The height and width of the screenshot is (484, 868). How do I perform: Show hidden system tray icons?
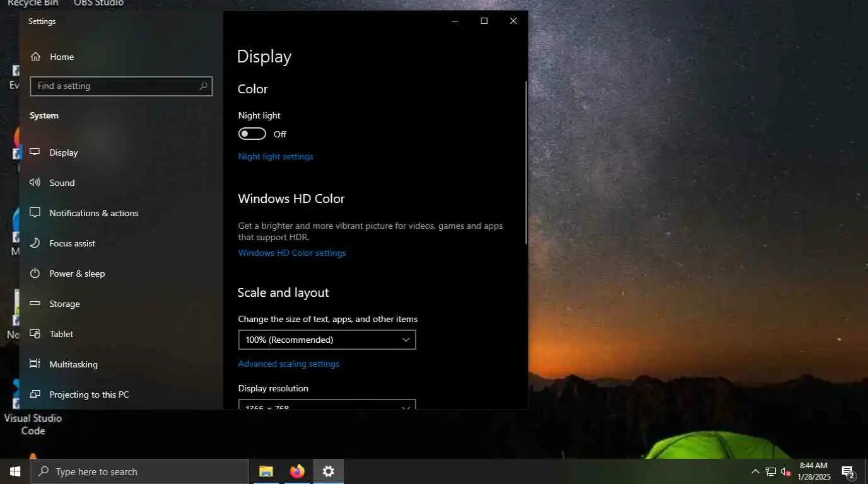(x=755, y=471)
